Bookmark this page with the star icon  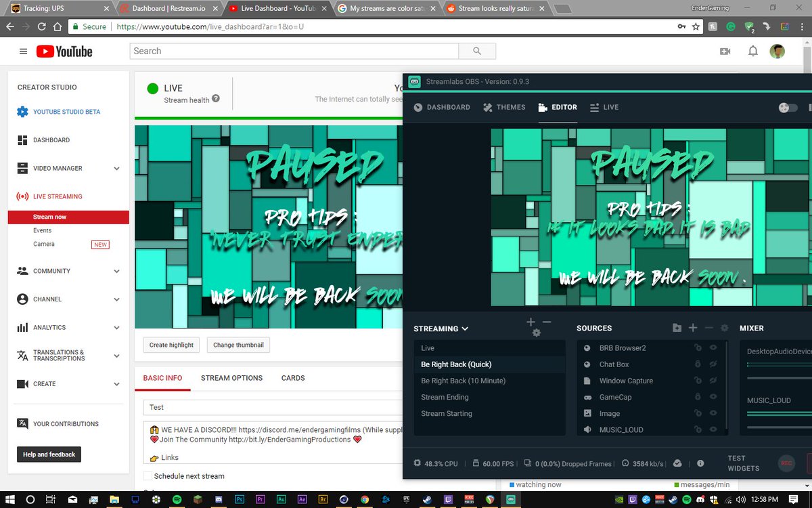pos(696,26)
